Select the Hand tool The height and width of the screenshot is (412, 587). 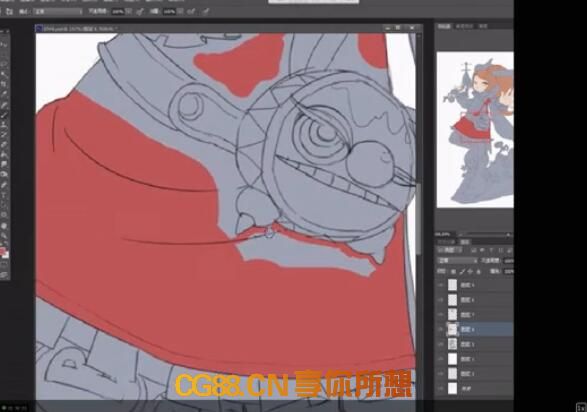click(x=4, y=226)
